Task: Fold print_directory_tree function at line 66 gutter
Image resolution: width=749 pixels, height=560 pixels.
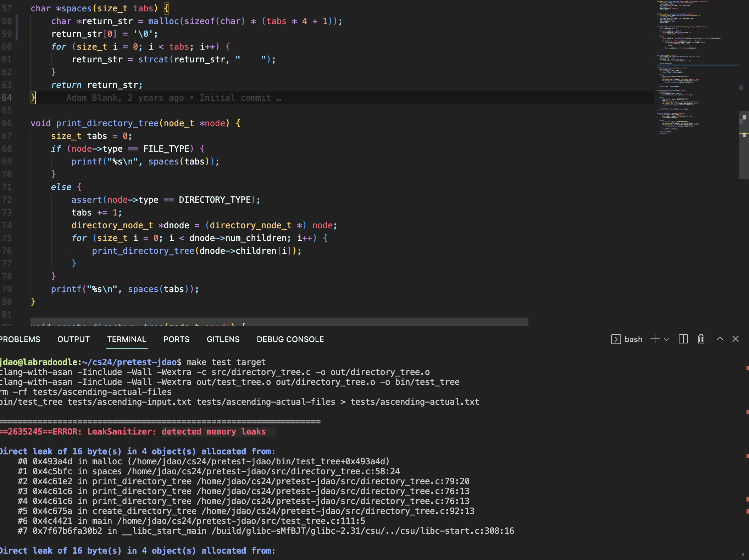Action: [22, 123]
